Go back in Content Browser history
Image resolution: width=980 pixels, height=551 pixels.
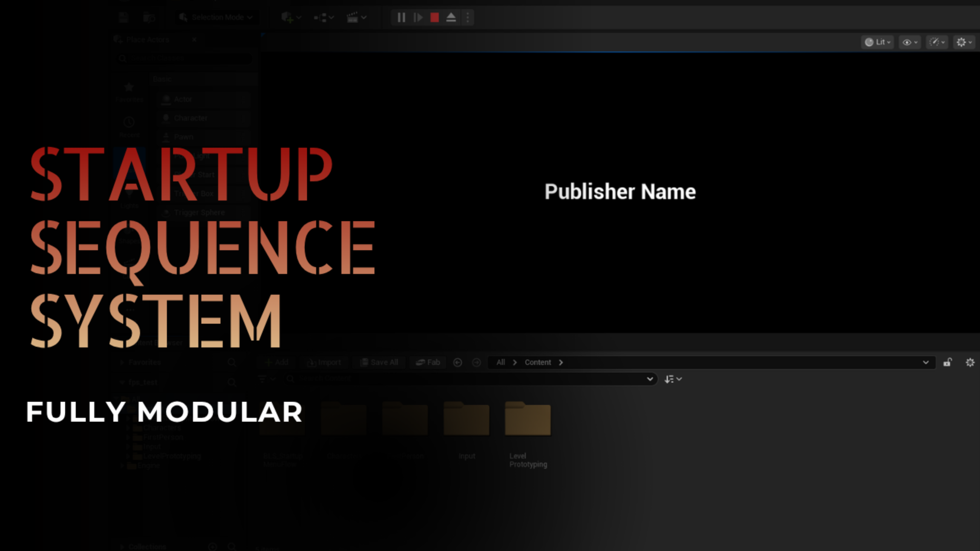458,362
